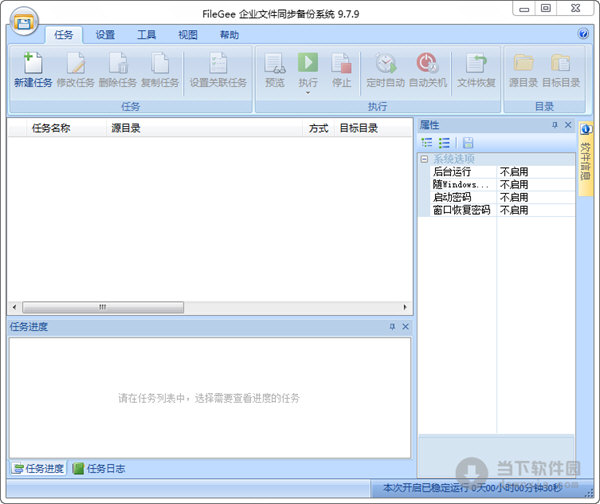
Task: Click the blue help icon at ribbon right
Action: (583, 34)
